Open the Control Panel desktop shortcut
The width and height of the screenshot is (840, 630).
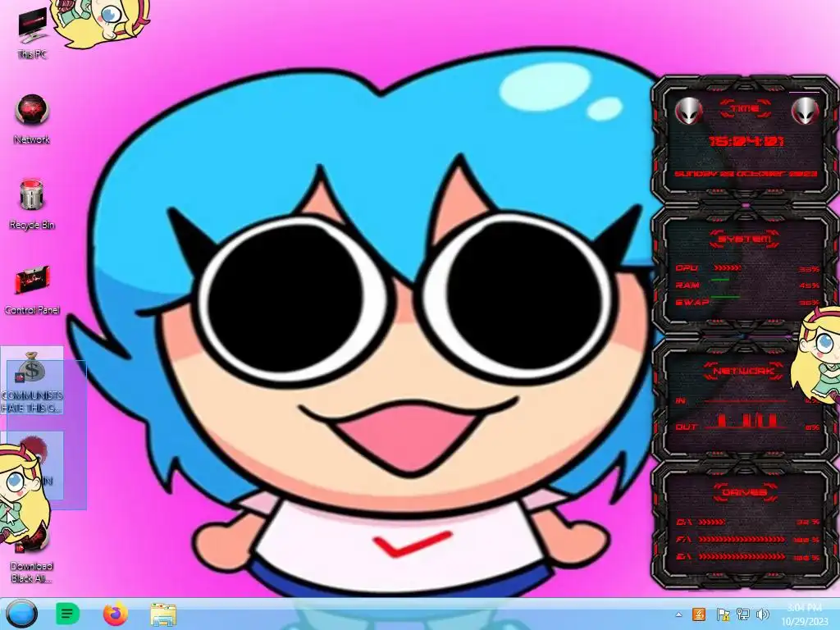tap(32, 290)
